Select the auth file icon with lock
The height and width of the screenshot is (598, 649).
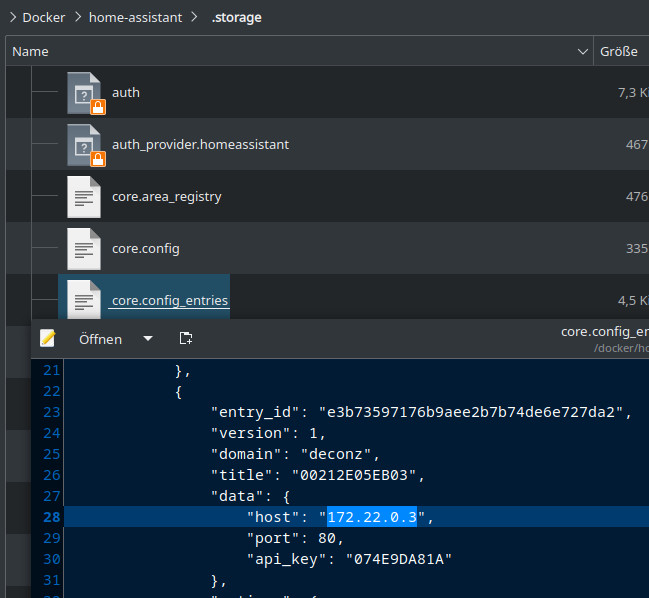[85, 93]
